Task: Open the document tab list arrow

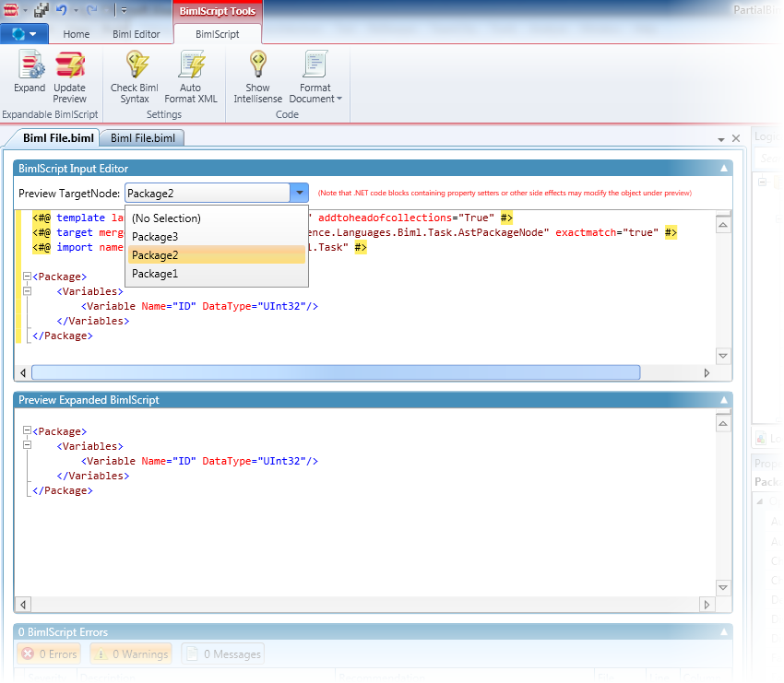Action: 721,139
